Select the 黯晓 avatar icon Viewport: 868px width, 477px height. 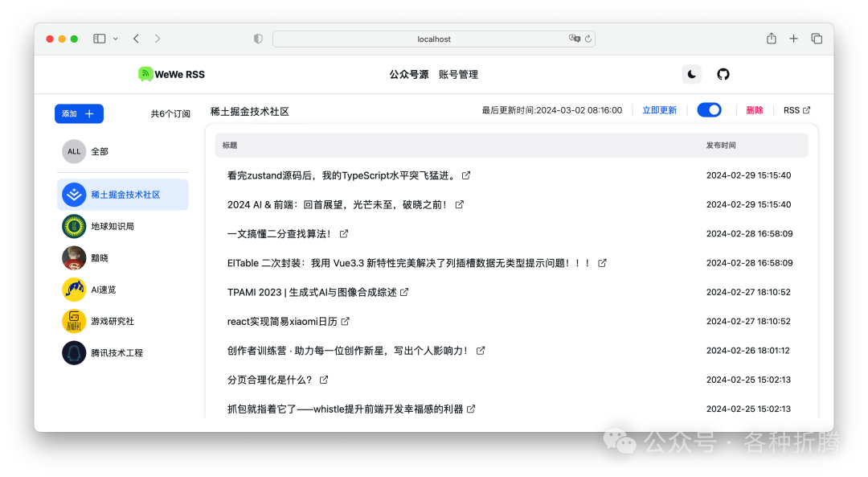(74, 257)
